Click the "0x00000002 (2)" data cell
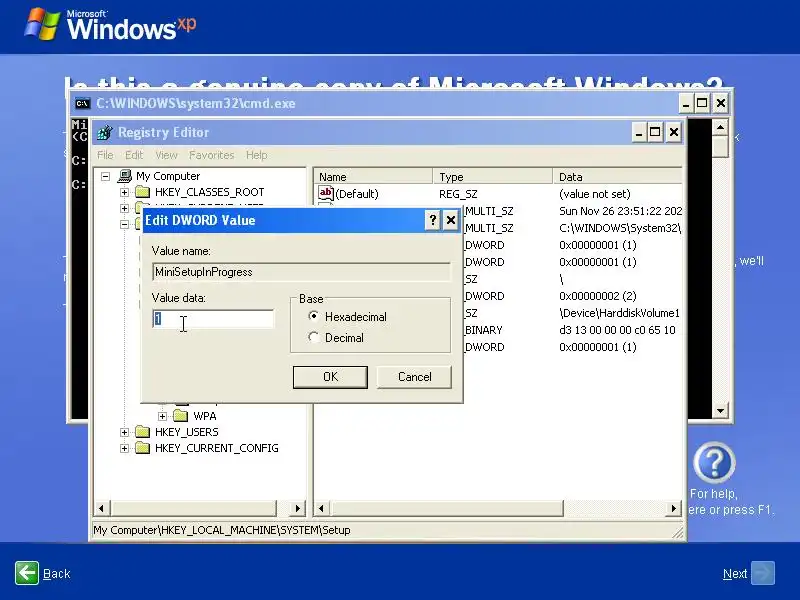The height and width of the screenshot is (600, 800). [597, 296]
